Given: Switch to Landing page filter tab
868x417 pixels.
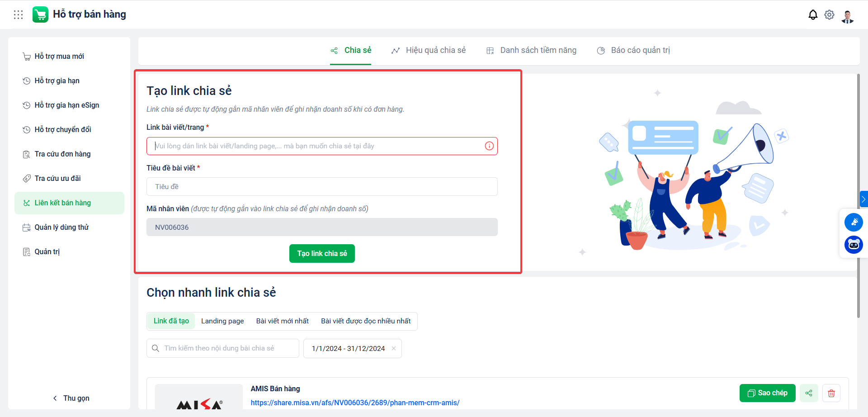Looking at the screenshot, I should pyautogui.click(x=222, y=321).
